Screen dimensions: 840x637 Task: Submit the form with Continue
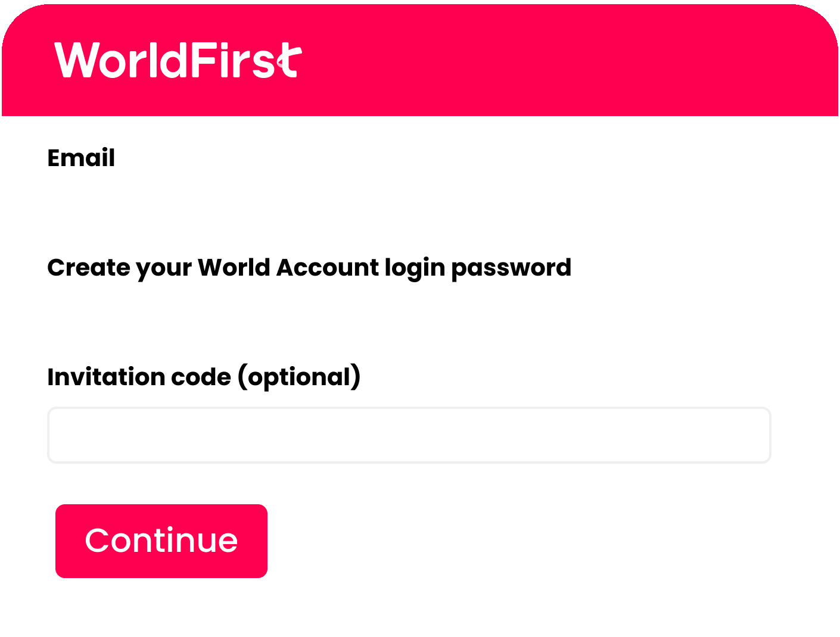click(x=161, y=541)
